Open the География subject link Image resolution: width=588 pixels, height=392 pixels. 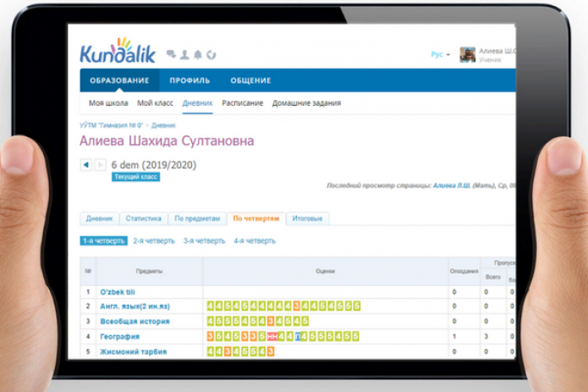(119, 336)
